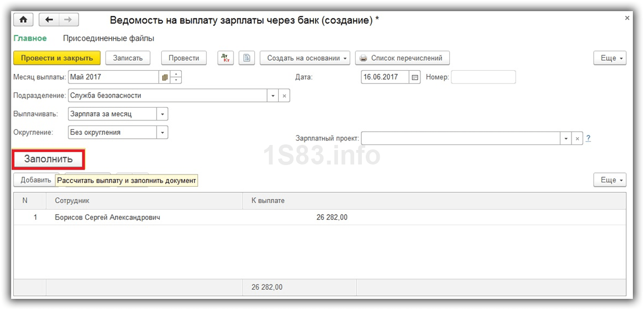Clear the Зарплатный проект field
Viewport: 644px width, 310px height.
577,138
